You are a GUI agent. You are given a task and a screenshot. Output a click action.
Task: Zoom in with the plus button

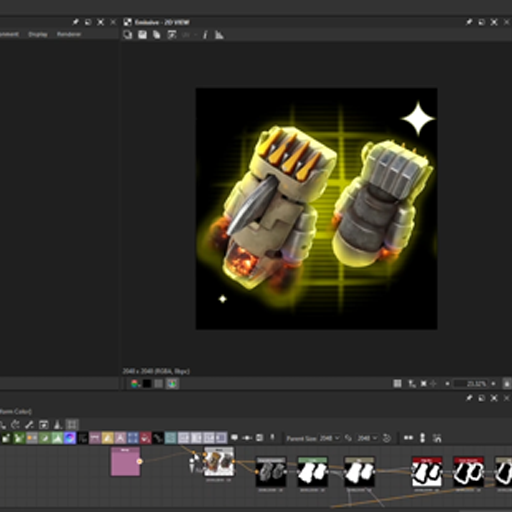[x=493, y=384]
